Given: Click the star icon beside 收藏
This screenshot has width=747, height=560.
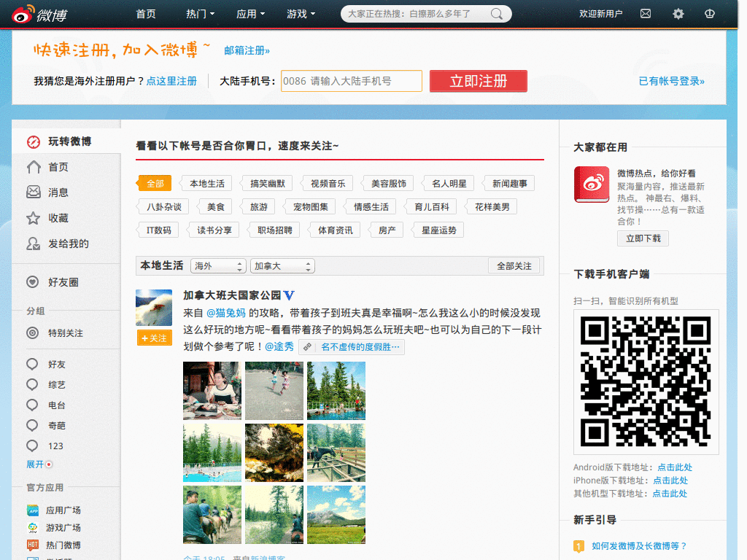Looking at the screenshot, I should (33, 218).
